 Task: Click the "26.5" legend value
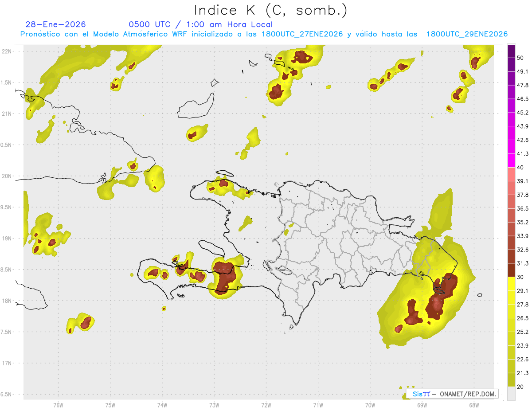(522, 318)
